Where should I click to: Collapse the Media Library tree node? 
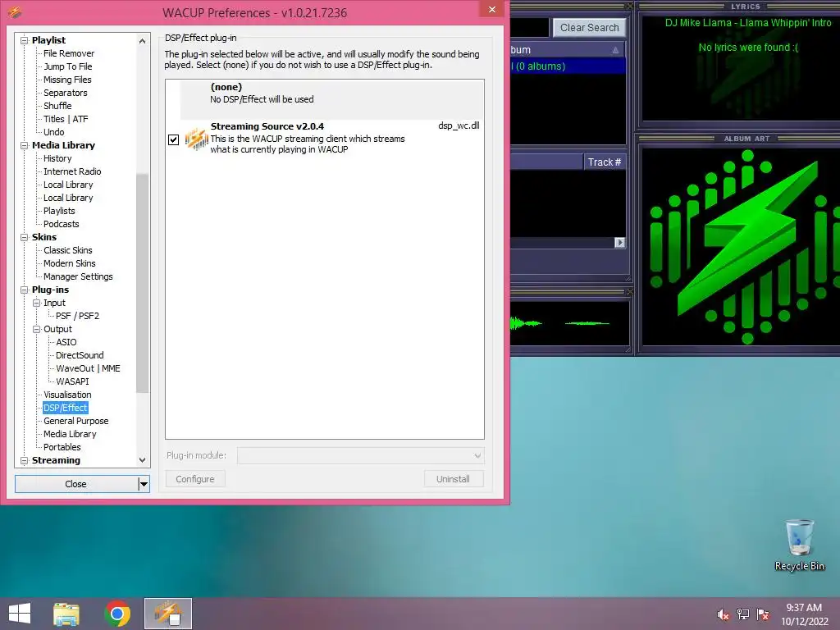pyautogui.click(x=24, y=145)
